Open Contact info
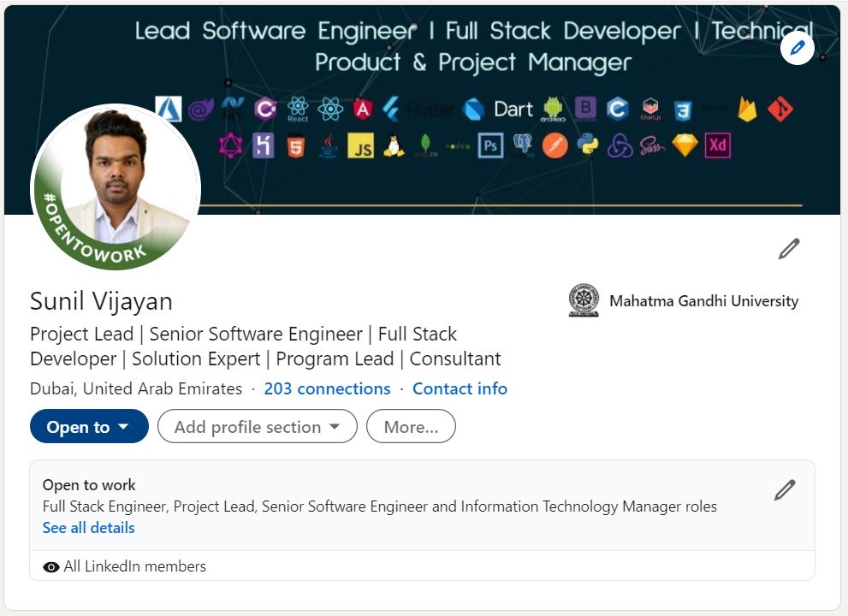 tap(460, 388)
